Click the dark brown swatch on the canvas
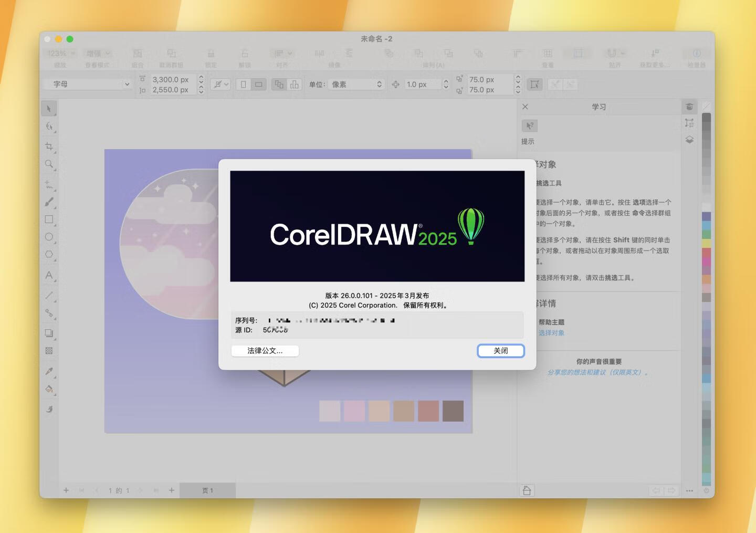Image resolution: width=756 pixels, height=533 pixels. coord(453,411)
